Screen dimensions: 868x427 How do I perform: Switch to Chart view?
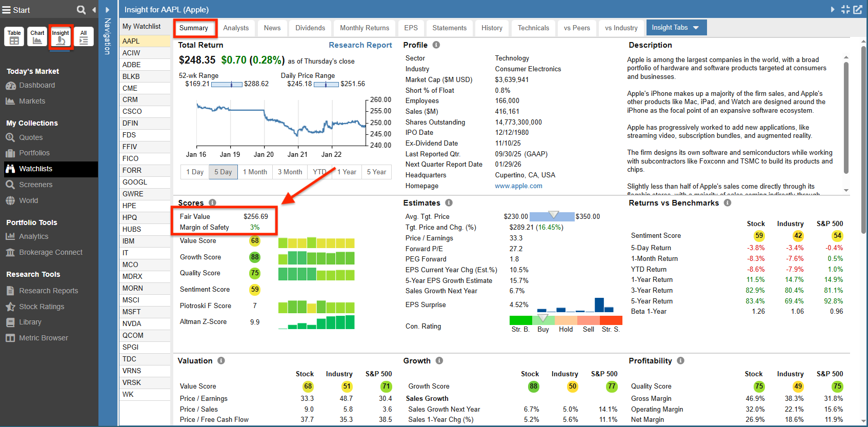[37, 37]
